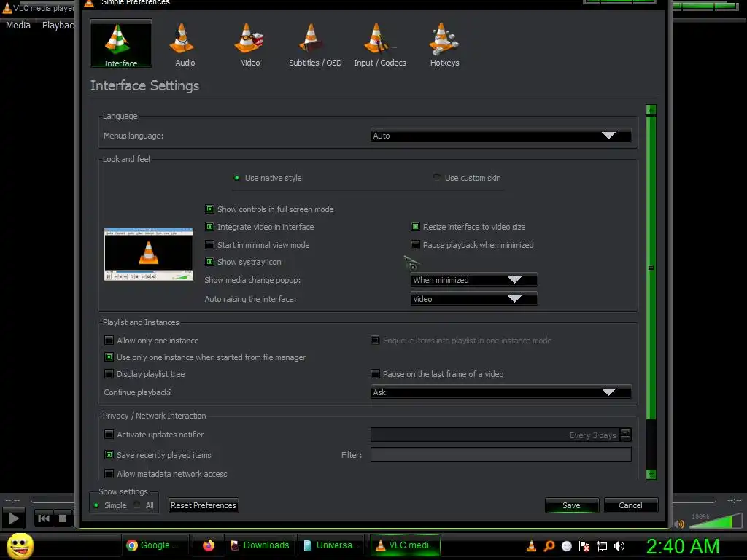This screenshot has width=747, height=560.
Task: Open the Audio preferences category
Action: pos(185,44)
